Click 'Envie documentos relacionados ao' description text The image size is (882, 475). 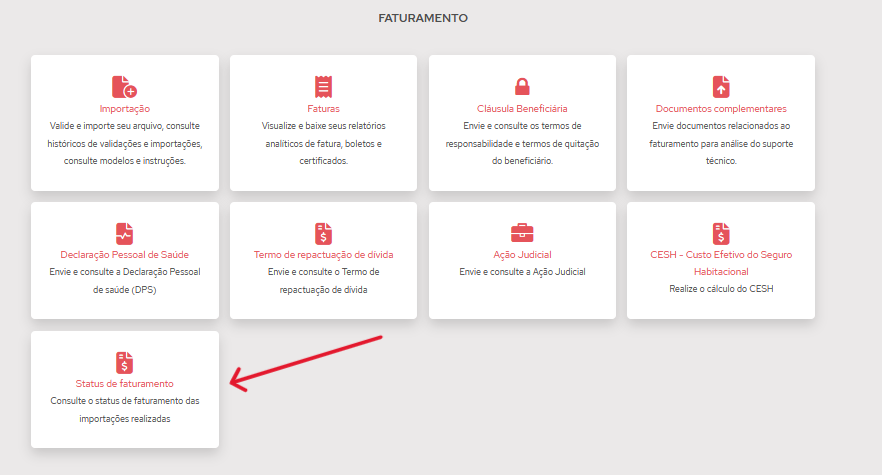[x=721, y=143]
